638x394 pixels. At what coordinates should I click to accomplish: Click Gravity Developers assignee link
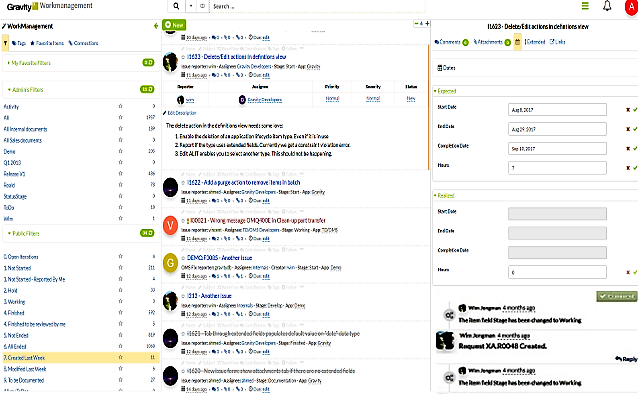tap(264, 100)
